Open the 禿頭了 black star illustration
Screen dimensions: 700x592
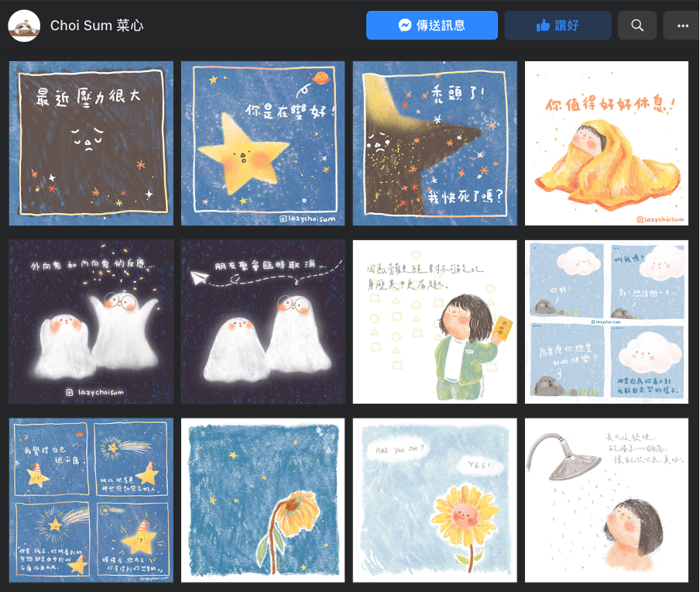click(435, 143)
